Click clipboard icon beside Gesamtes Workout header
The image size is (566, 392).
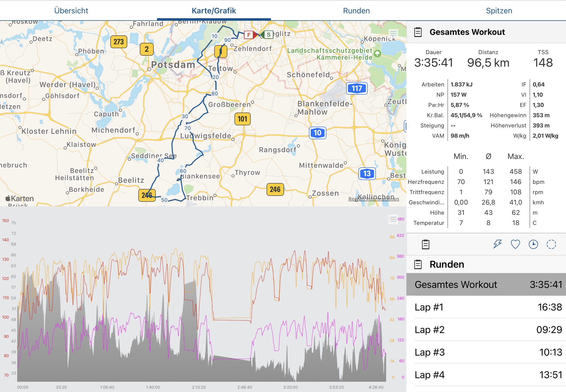[x=418, y=32]
